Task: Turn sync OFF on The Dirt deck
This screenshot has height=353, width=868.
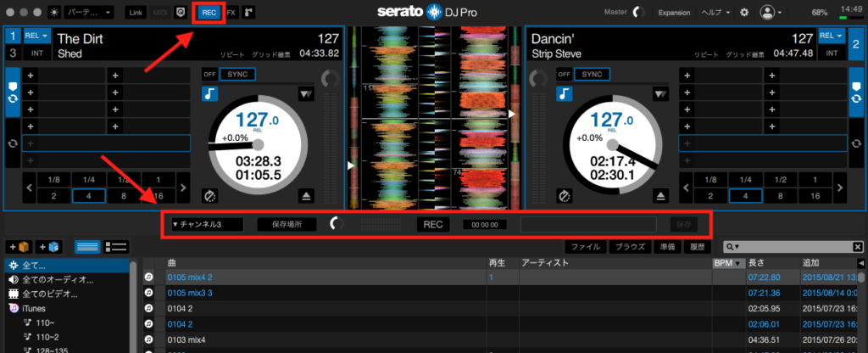Action: [209, 75]
